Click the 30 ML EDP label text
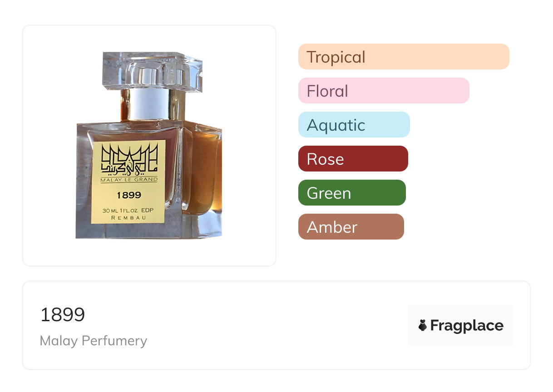Image resolution: width=553 pixels, height=392 pixels. (x=129, y=211)
